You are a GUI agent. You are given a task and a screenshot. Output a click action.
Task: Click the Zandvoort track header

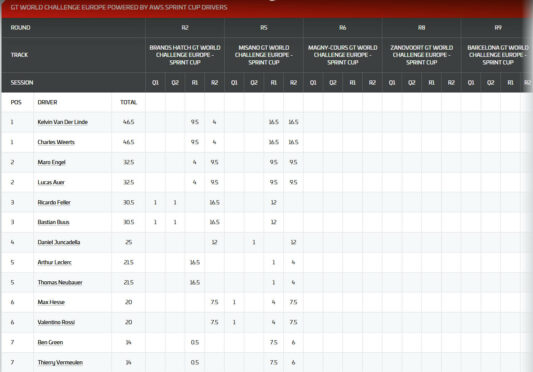[422, 55]
